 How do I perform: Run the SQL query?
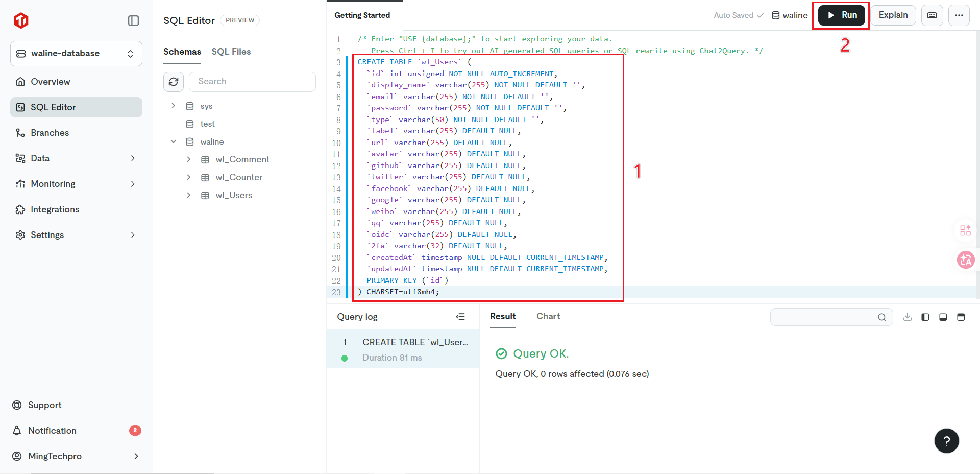(841, 15)
